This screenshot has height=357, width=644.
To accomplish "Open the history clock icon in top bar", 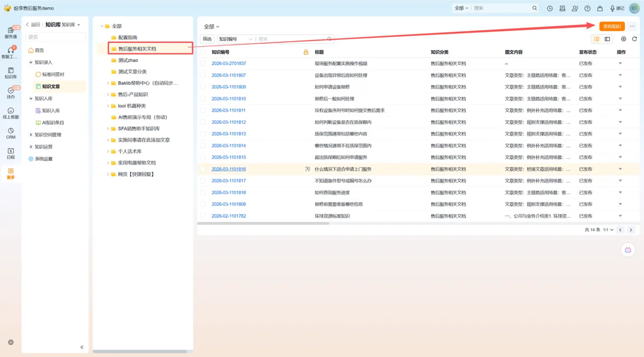I will [x=549, y=8].
